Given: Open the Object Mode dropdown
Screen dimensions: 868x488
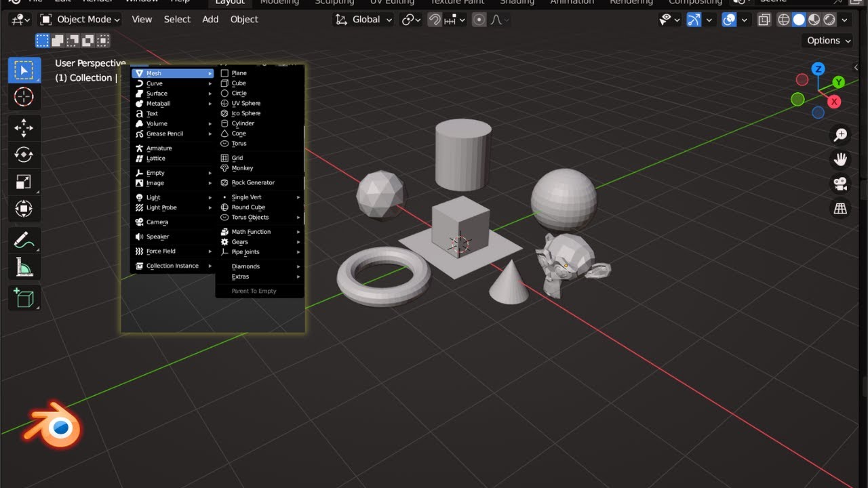Looking at the screenshot, I should click(x=80, y=20).
